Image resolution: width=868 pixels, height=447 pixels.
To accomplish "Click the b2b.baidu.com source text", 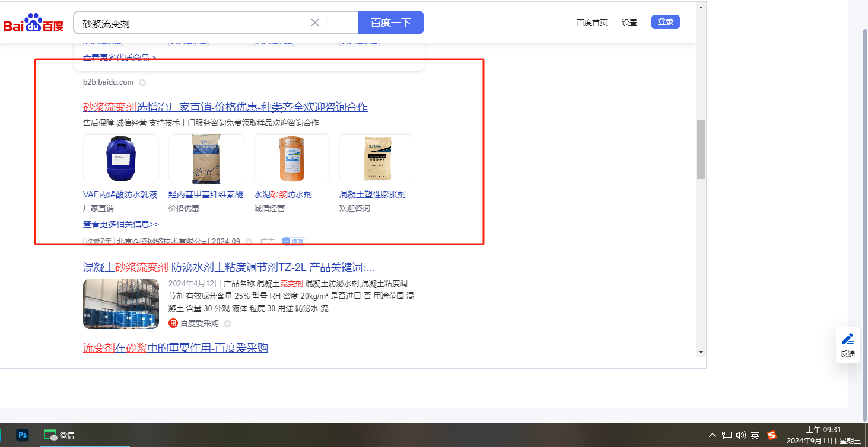I will pos(109,82).
